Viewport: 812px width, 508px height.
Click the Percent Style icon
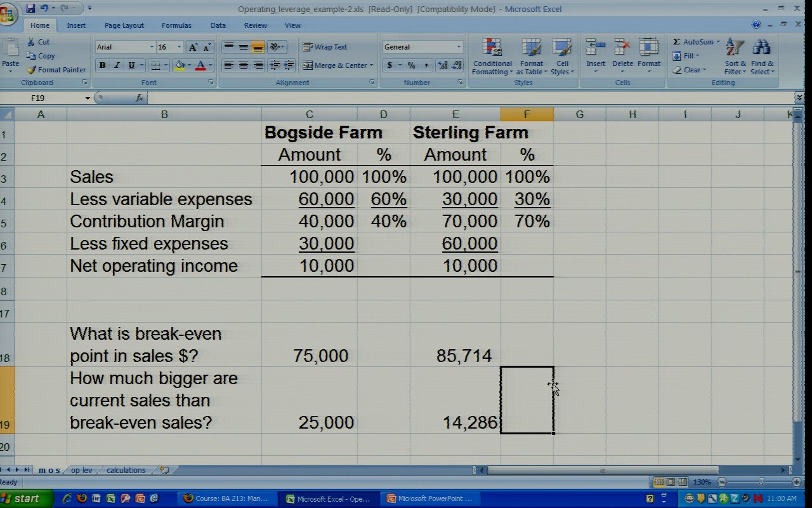(x=411, y=65)
